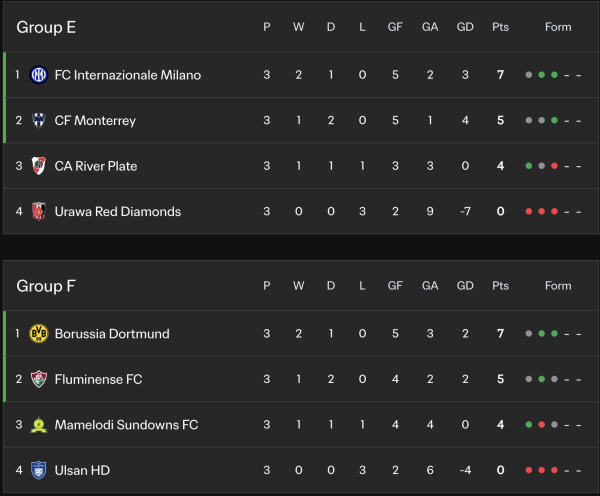The height and width of the screenshot is (496, 600).
Task: Select the CF Monterrey table row
Action: coord(300,121)
